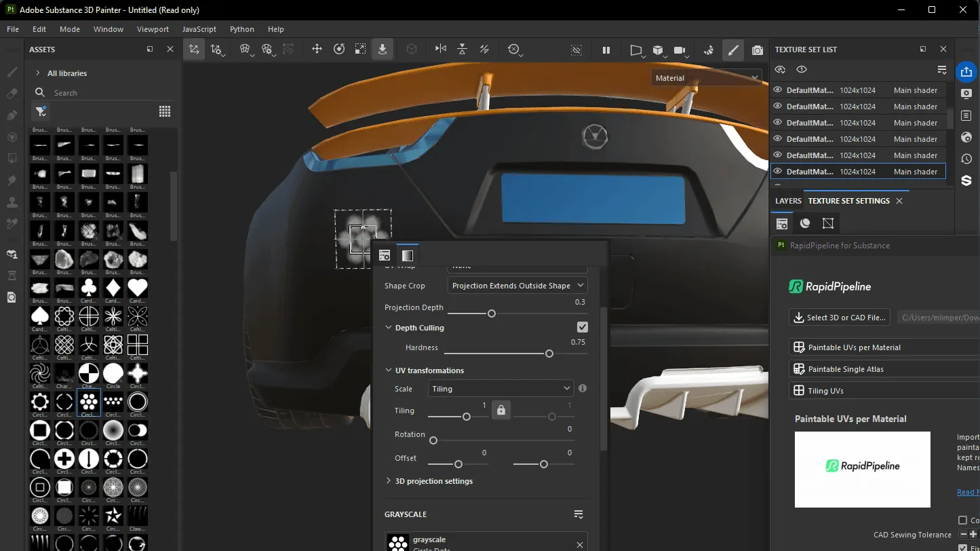Image resolution: width=980 pixels, height=551 pixels.
Task: Click Paintable Single Atlas button
Action: coord(884,369)
